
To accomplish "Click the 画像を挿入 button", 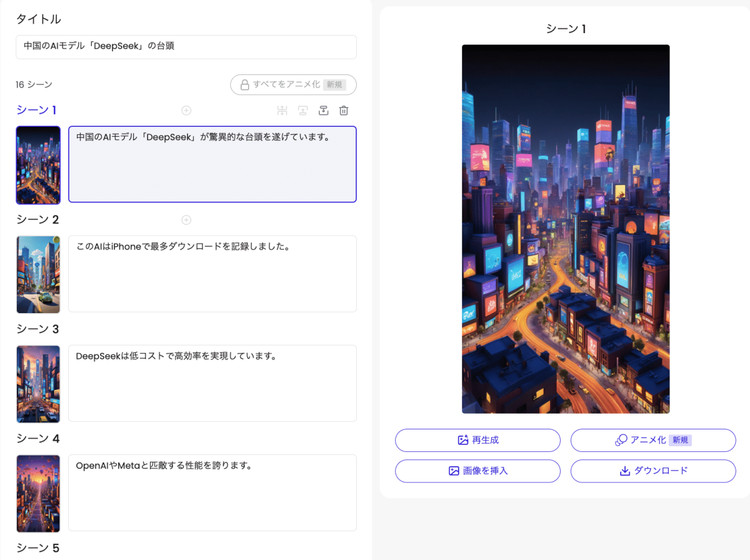I will (477, 471).
